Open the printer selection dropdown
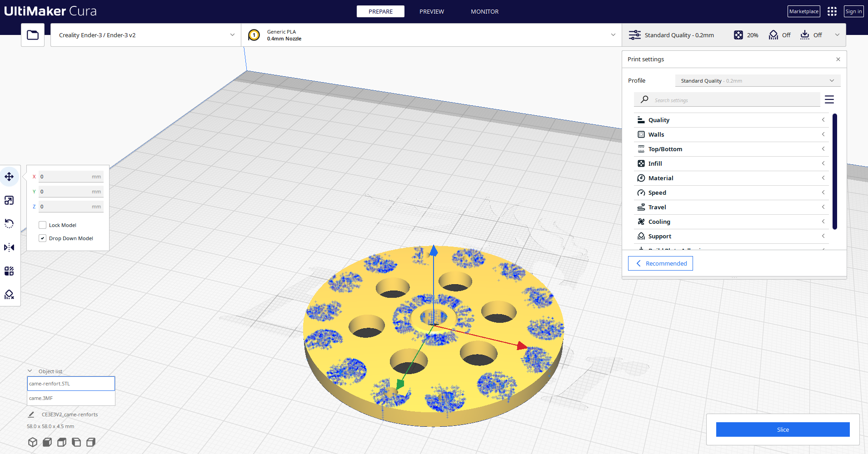The width and height of the screenshot is (868, 454). (x=145, y=35)
